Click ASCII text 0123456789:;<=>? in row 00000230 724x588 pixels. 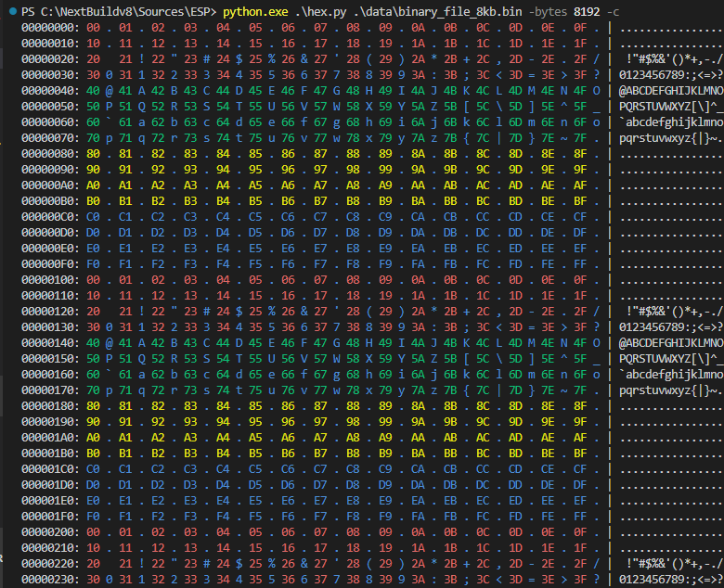pos(671,580)
